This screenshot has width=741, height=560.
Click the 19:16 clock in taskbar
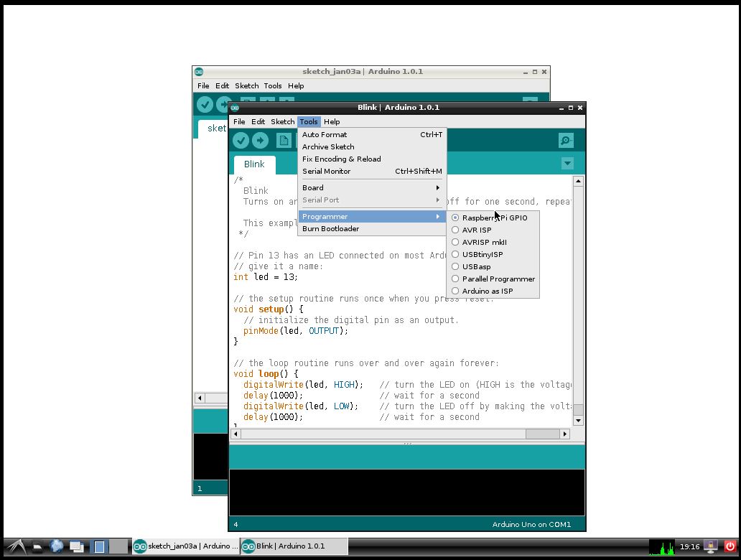tap(689, 547)
